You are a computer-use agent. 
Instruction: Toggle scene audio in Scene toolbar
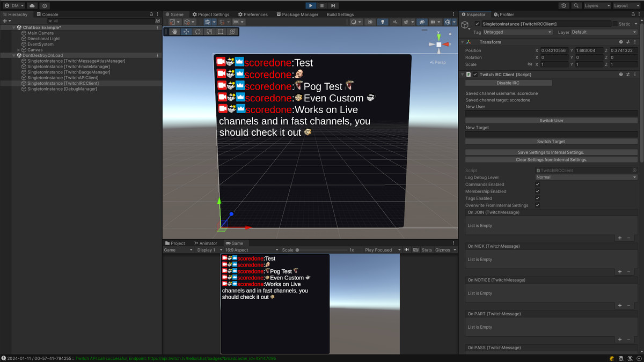(396, 22)
